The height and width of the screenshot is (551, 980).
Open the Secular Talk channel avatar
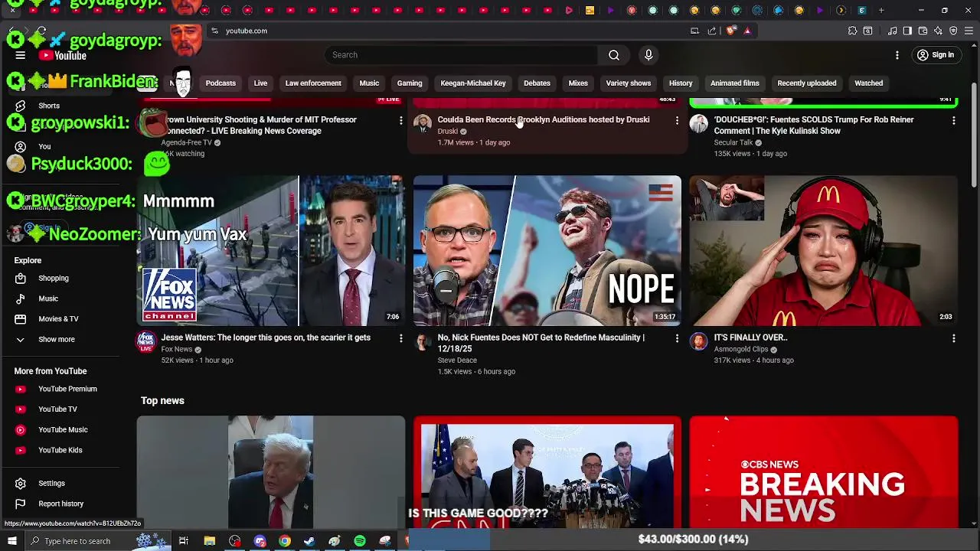click(x=699, y=124)
